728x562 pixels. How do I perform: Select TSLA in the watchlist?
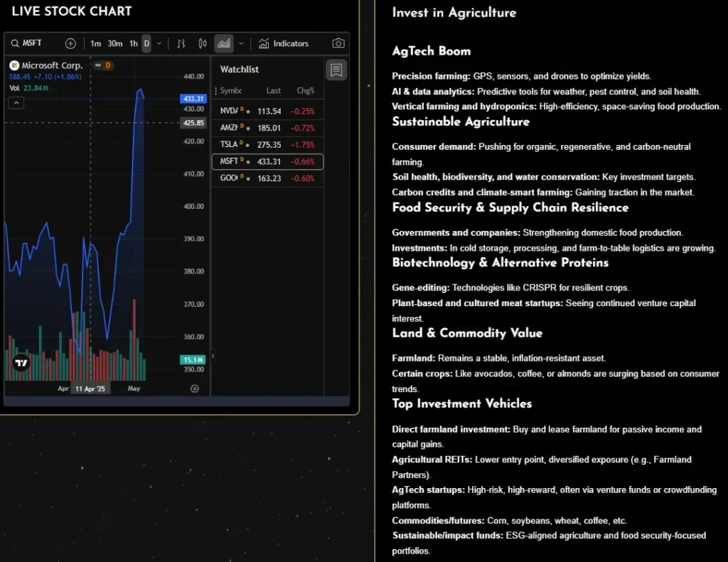(x=267, y=144)
